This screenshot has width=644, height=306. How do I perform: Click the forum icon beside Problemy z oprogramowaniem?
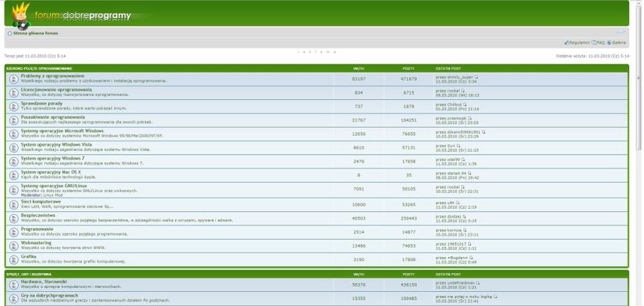[14, 79]
